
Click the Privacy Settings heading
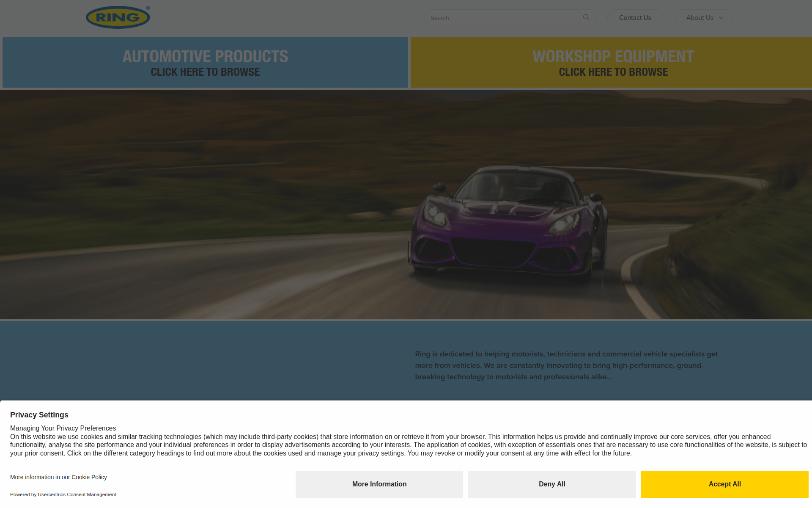click(x=39, y=415)
